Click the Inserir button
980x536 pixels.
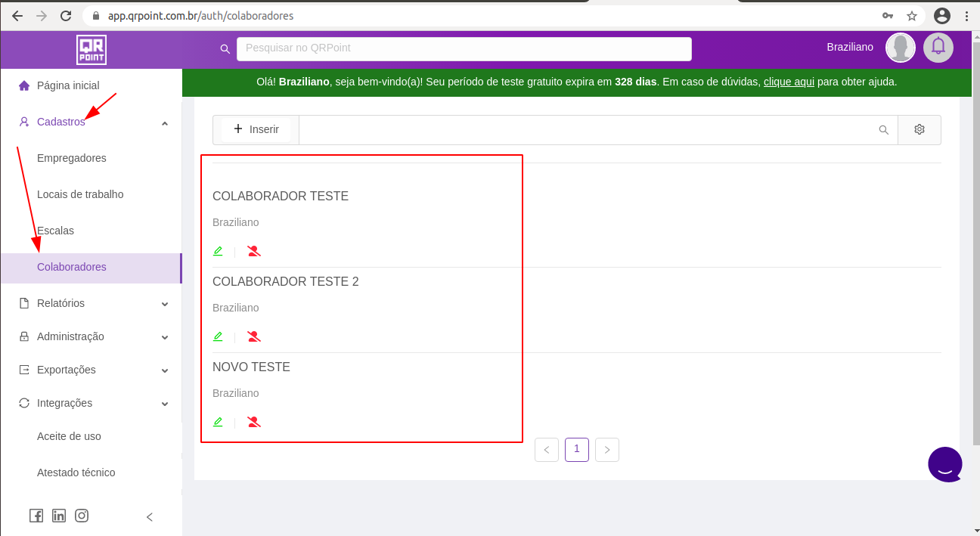pos(256,129)
